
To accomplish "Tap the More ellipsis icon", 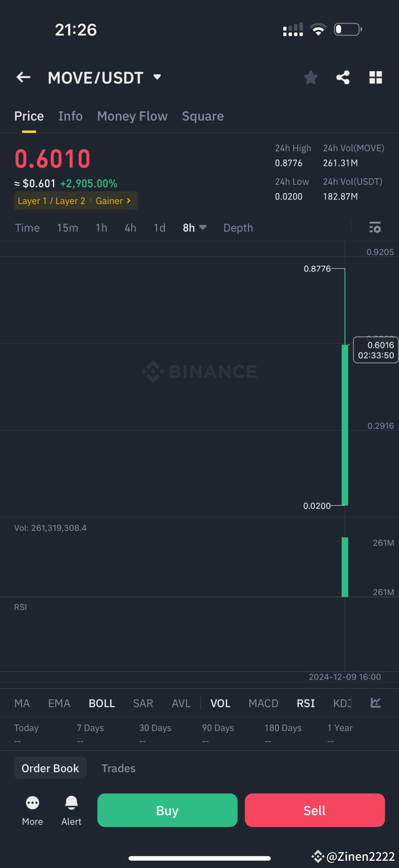I will [x=32, y=802].
